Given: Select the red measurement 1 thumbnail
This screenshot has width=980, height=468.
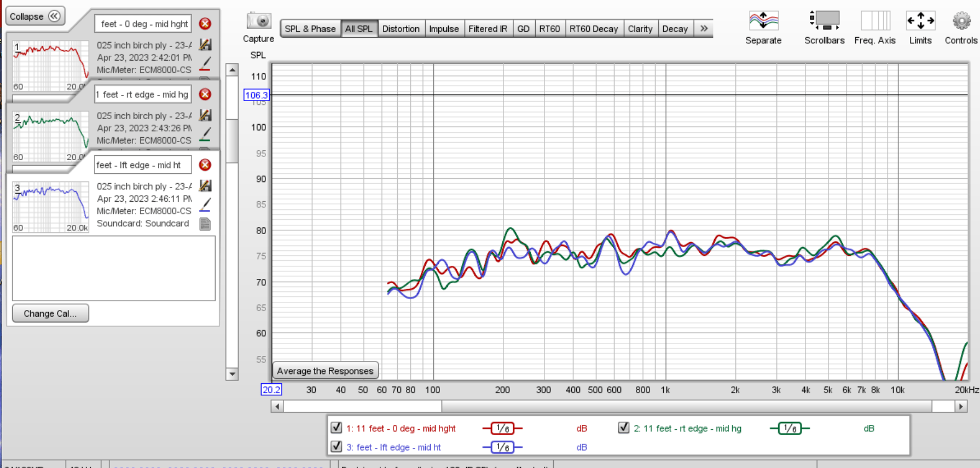Looking at the screenshot, I should [50, 66].
